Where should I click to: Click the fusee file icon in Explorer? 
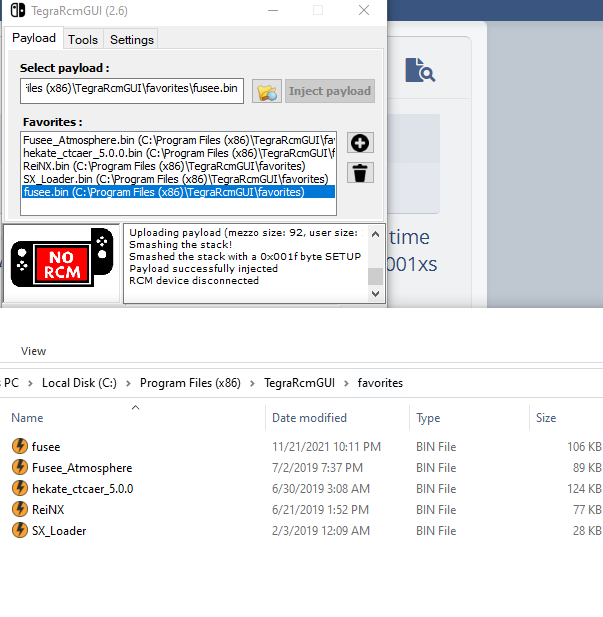[20, 446]
